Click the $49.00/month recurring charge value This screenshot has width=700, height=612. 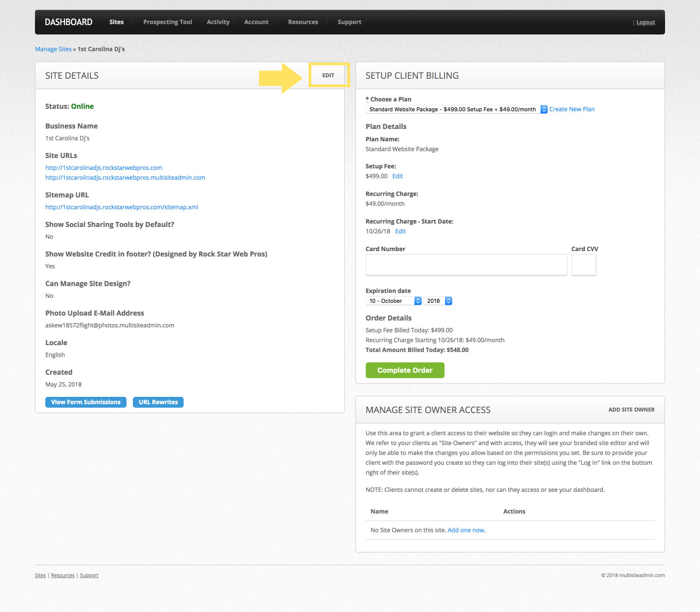pyautogui.click(x=385, y=204)
